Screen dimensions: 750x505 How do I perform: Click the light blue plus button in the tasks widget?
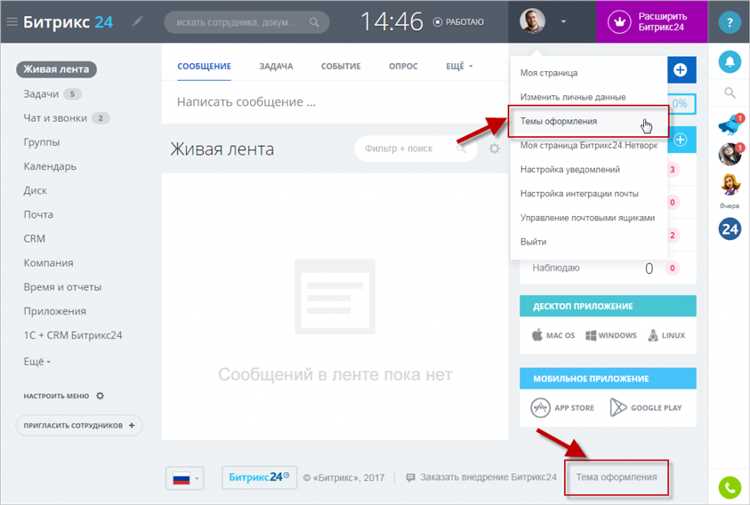click(x=682, y=140)
